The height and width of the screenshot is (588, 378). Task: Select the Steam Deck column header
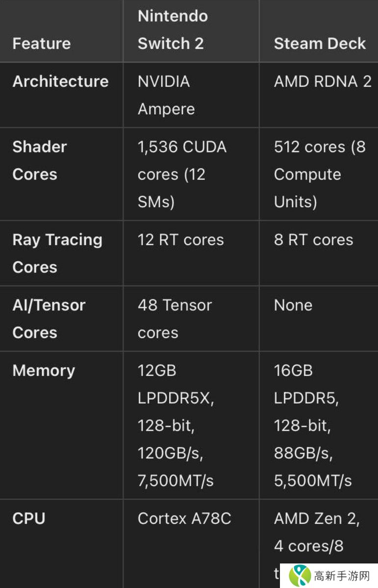(320, 43)
